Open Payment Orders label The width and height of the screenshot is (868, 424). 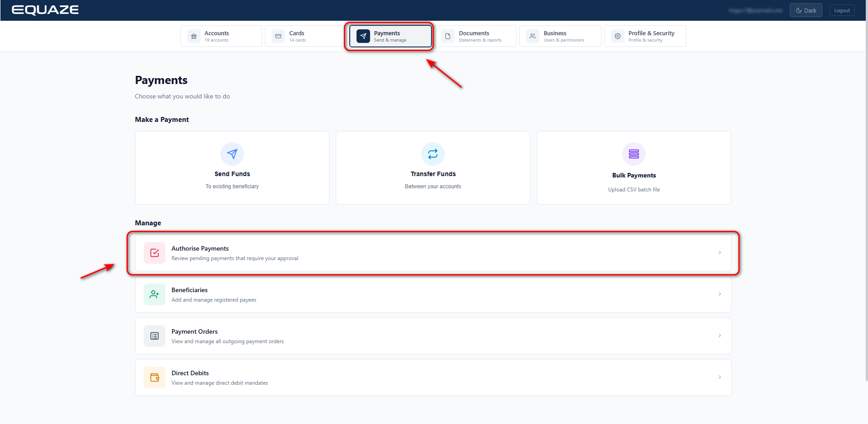point(195,331)
